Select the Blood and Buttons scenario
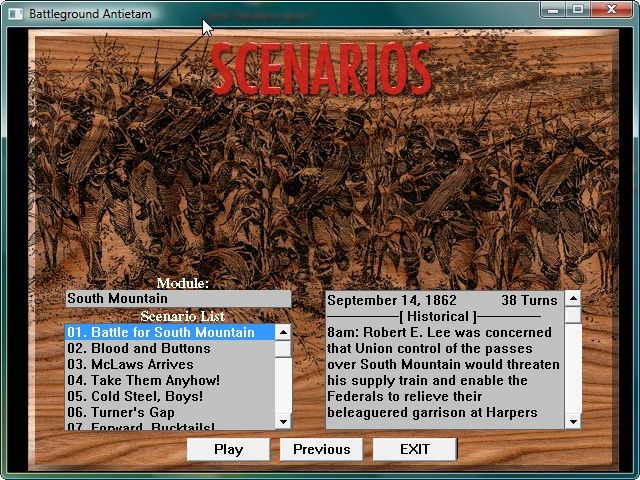Image resolution: width=640 pixels, height=480 pixels. click(x=168, y=348)
